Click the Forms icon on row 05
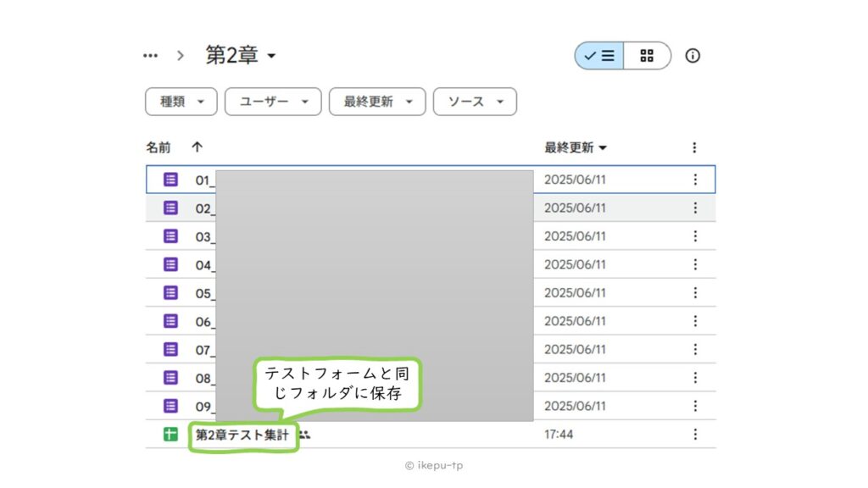Viewport: 868px width, 488px height. pyautogui.click(x=170, y=292)
